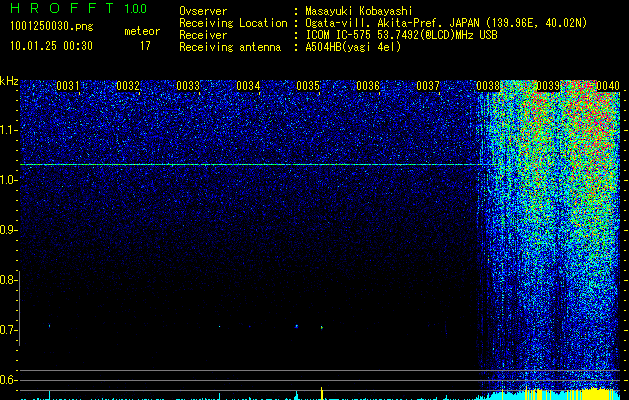The height and width of the screenshot is (400, 629).
Task: Click the Ovserver label
Action: tap(203, 11)
